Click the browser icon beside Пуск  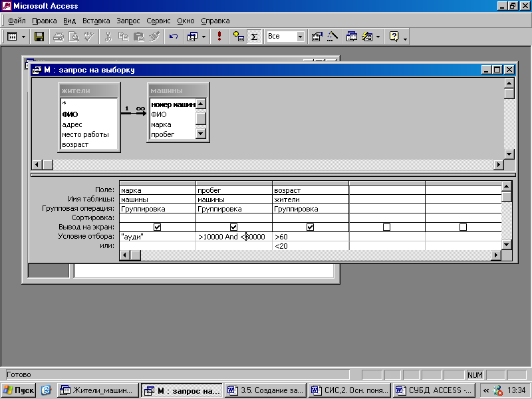point(46,390)
